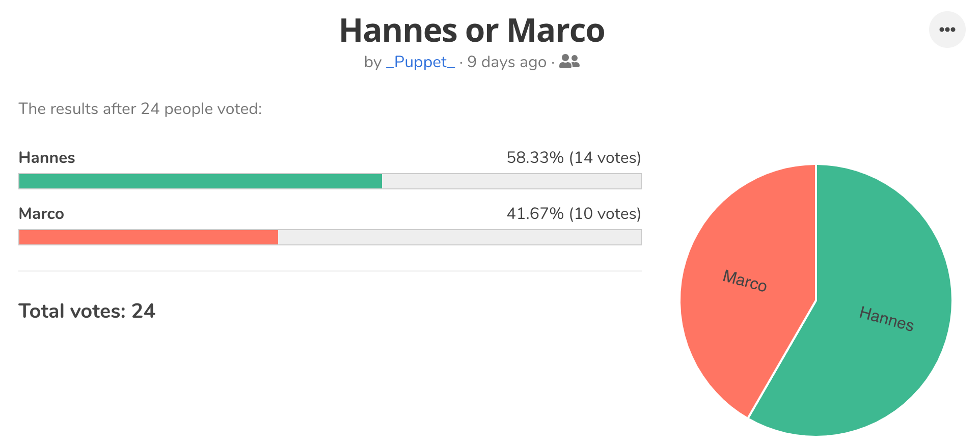This screenshot has height=446, width=980.
Task: Click the unfilled gray part of Hannes bar
Action: [x=511, y=181]
